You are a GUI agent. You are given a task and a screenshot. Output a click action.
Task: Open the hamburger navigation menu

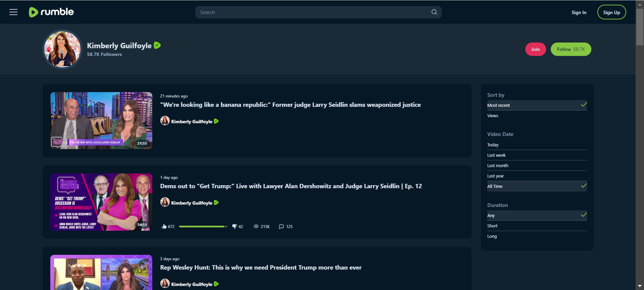pos(13,12)
